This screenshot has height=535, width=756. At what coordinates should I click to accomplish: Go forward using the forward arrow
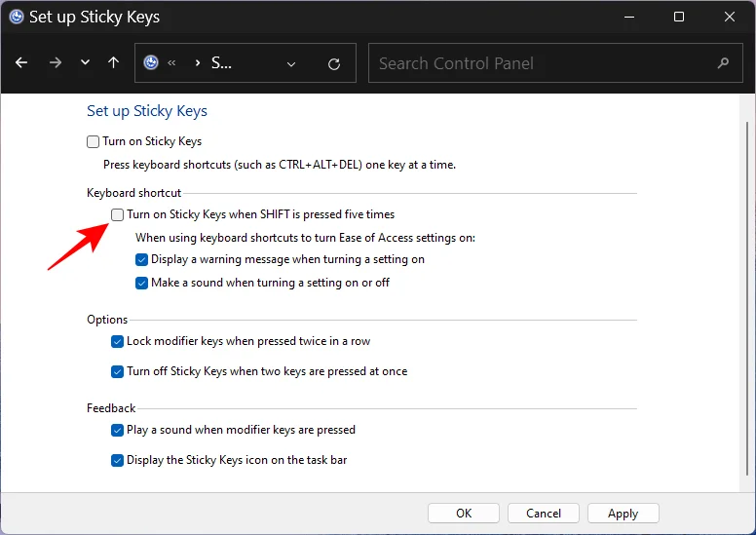(56, 62)
